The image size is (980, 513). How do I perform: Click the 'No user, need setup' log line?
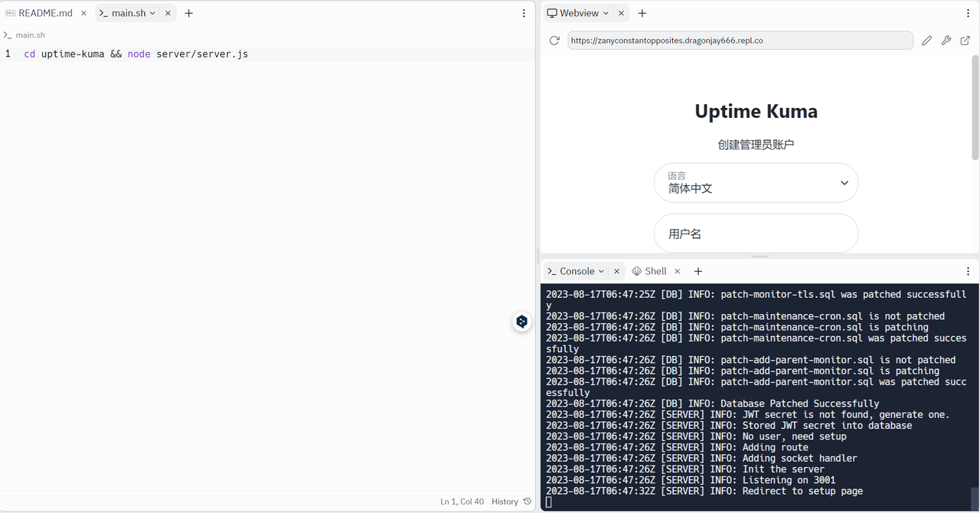(x=696, y=436)
